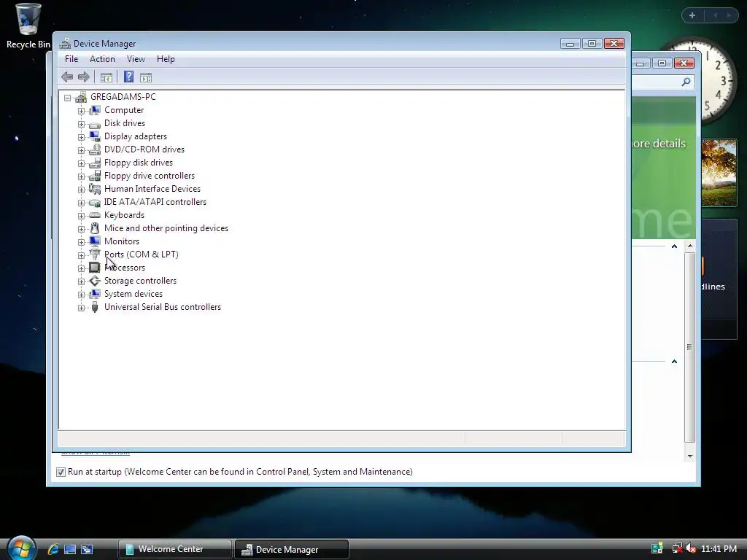
Task: Collapse upper Welcome Center section chevron
Action: [x=674, y=246]
